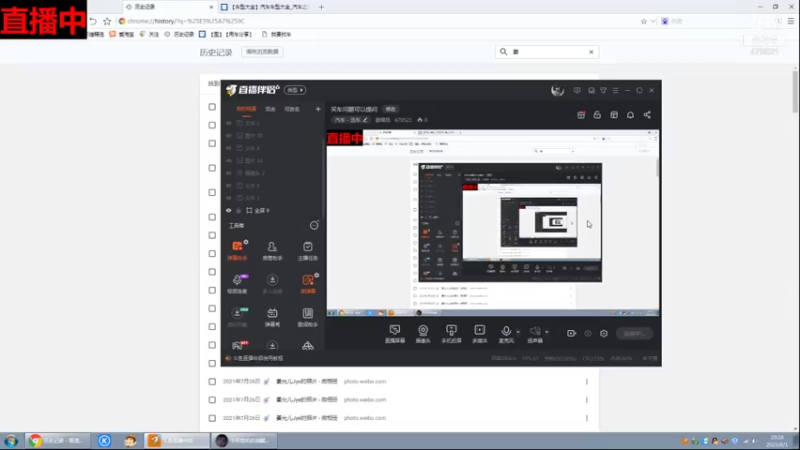Expand microphone options arrow

tap(518, 332)
